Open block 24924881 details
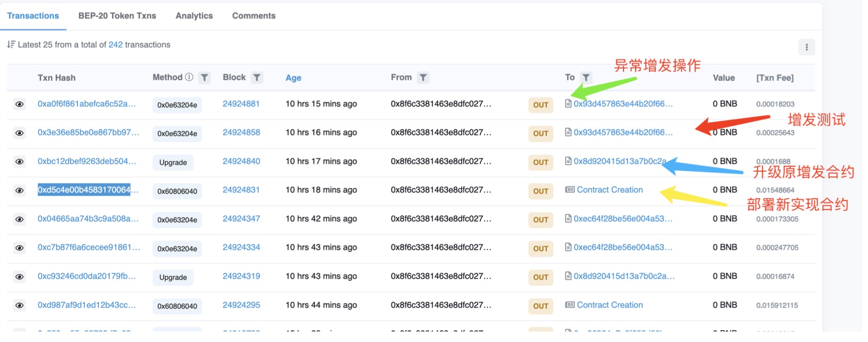The height and width of the screenshot is (342, 868). click(241, 104)
